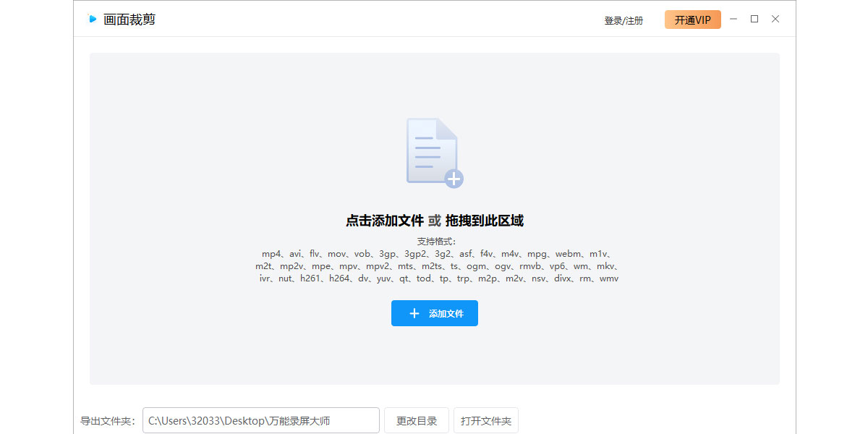
Task: Click the 导出文件夹 label
Action: coord(107,421)
